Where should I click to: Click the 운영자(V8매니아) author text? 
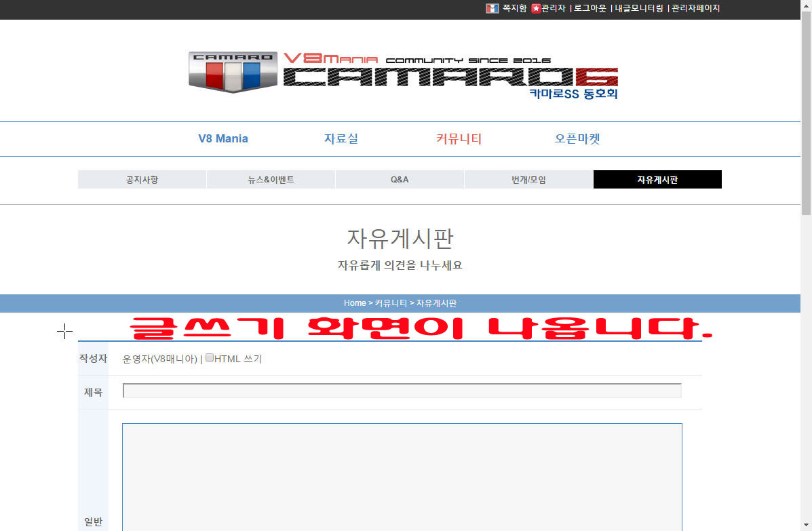point(159,359)
